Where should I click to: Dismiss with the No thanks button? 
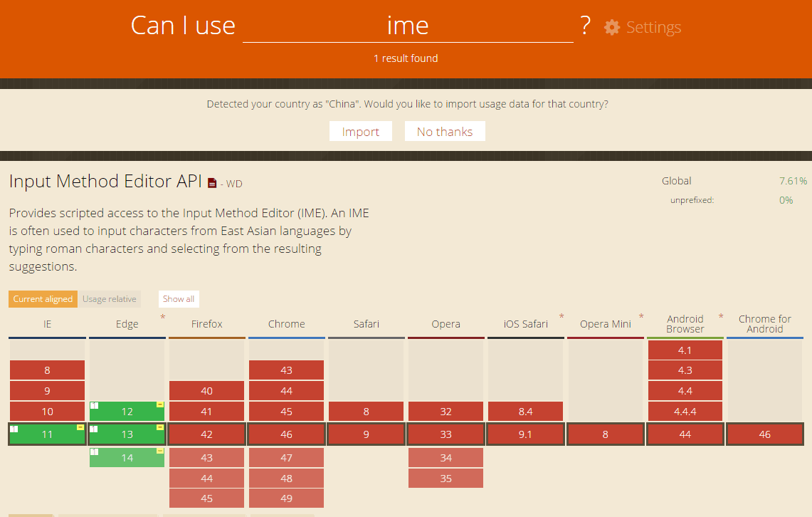tap(445, 132)
